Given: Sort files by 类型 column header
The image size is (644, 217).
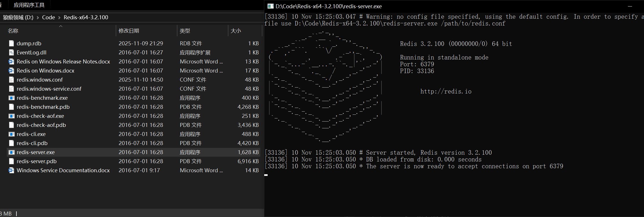Looking at the screenshot, I should pyautogui.click(x=185, y=31).
